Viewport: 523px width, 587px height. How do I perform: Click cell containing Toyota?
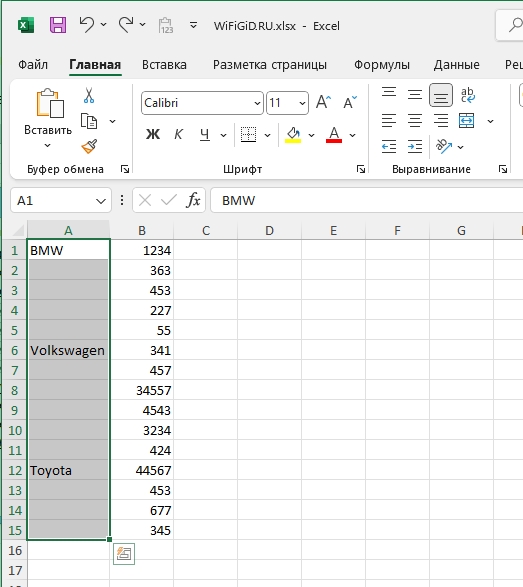point(68,471)
